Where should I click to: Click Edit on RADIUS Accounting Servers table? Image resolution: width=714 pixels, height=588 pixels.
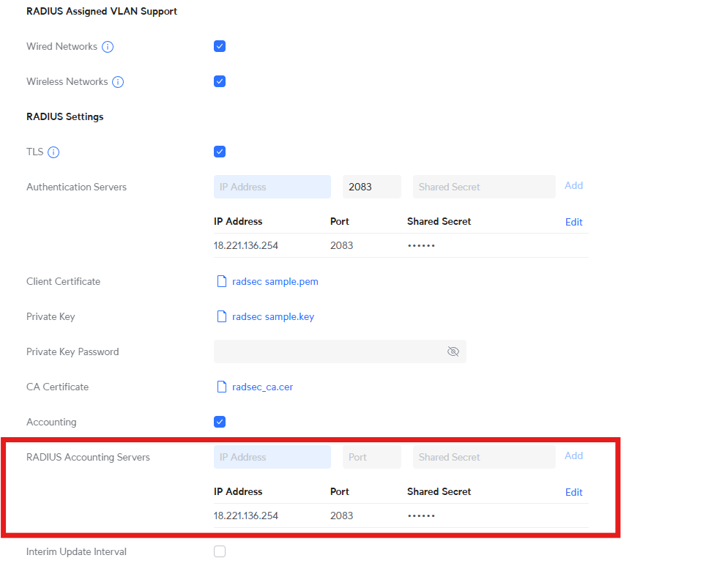573,492
